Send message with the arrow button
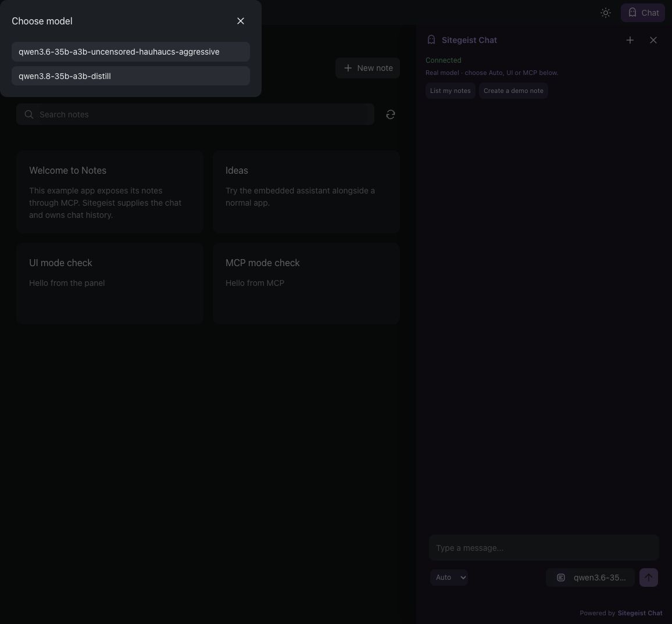 pos(649,578)
